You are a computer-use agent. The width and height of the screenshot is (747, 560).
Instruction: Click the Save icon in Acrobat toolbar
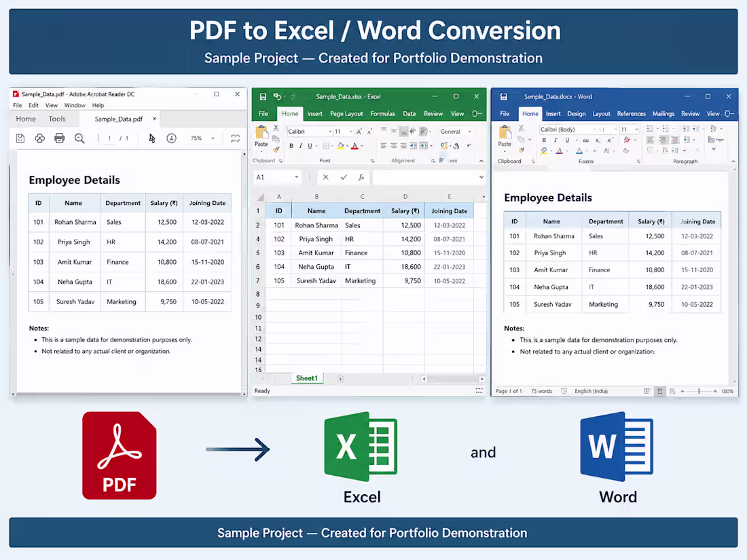(20, 138)
